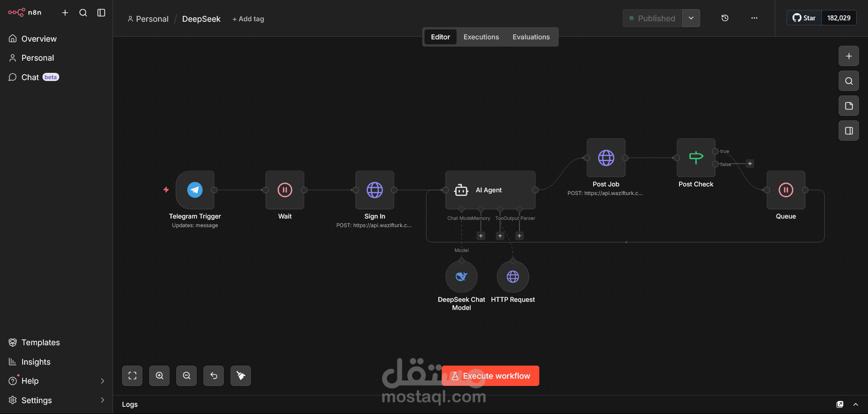Screen dimensions: 868x414
Task: Open workflow version history
Action: coord(725,18)
